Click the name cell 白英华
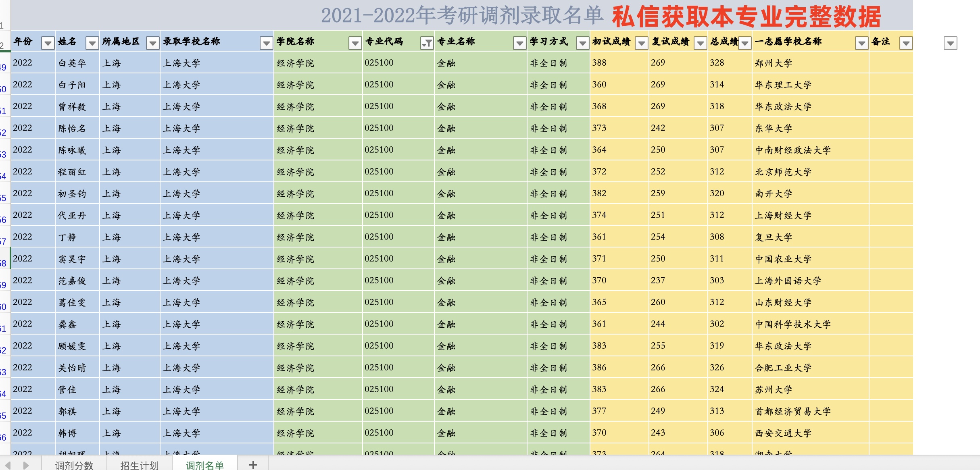 (72, 63)
